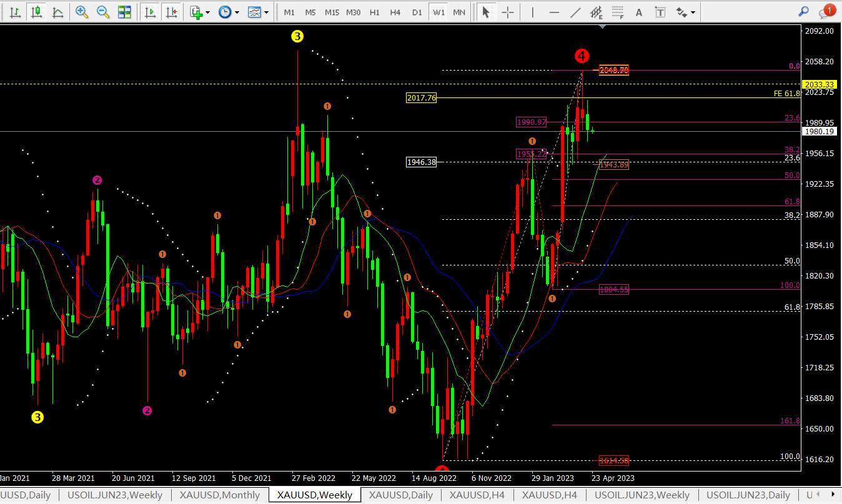Select the trendline drawing tool

tap(575, 12)
